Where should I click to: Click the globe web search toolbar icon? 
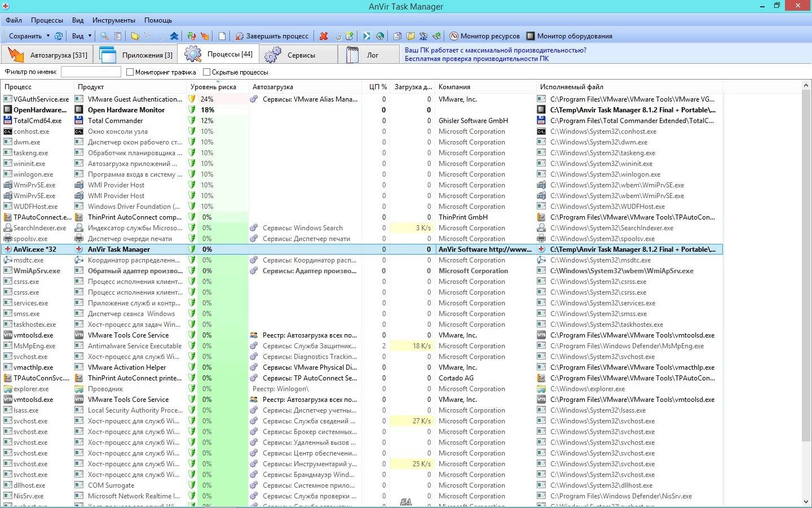[x=380, y=36]
